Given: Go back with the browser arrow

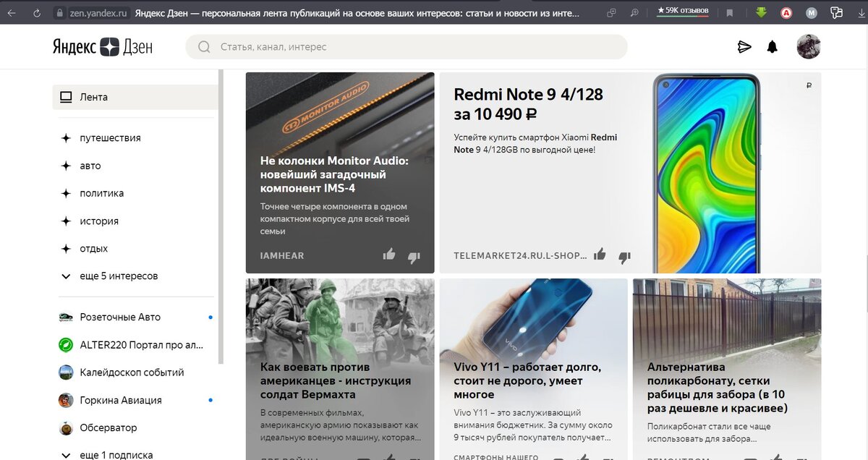Looking at the screenshot, I should click(x=12, y=12).
